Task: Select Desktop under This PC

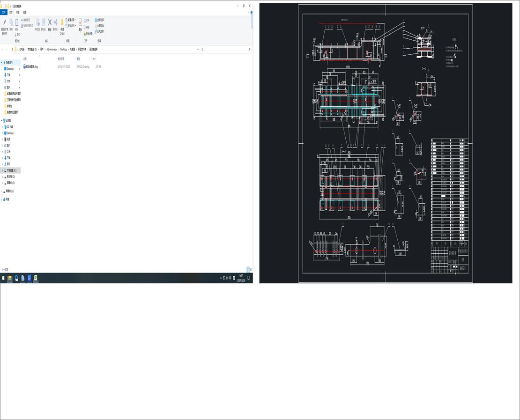Action: pyautogui.click(x=10, y=133)
